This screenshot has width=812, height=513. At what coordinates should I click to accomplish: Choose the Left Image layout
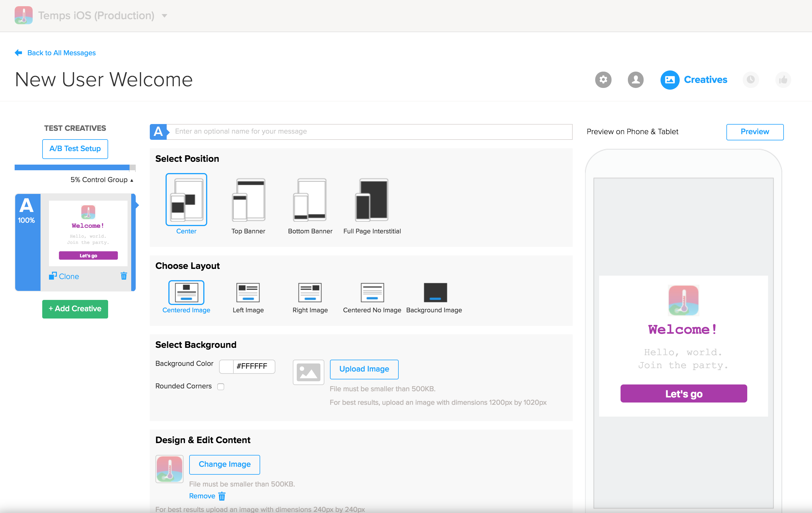tap(248, 292)
